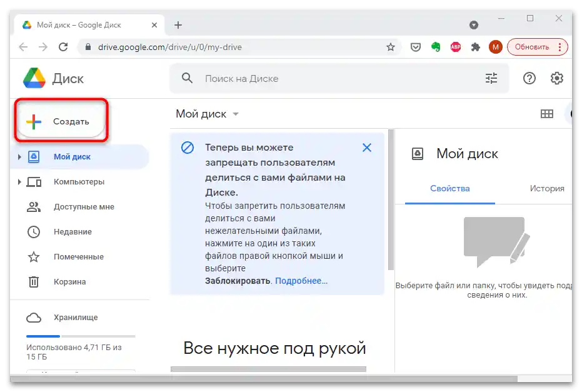This screenshot has height=392, width=582.
Task: Open the browser extensions puzzle icon
Action: tap(476, 47)
